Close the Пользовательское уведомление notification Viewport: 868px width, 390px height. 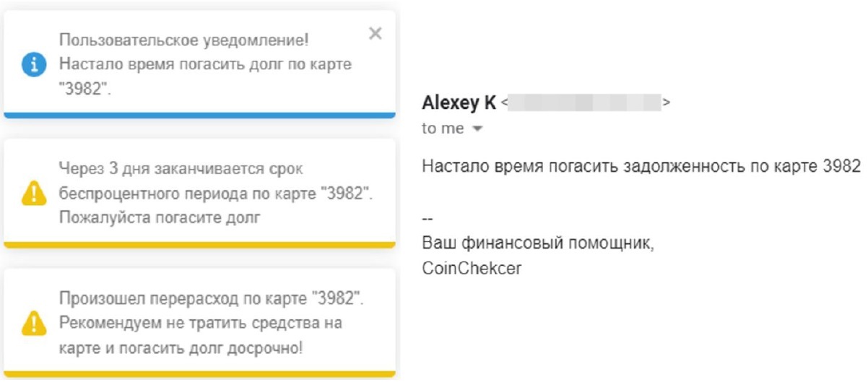375,33
